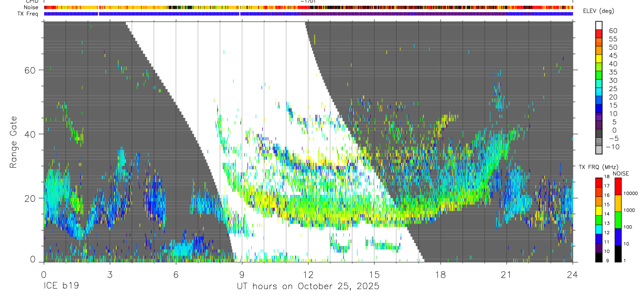This screenshot has width=644, height=297.
Task: Click the blue 10–100 NOISE swatch
Action: coord(618,237)
